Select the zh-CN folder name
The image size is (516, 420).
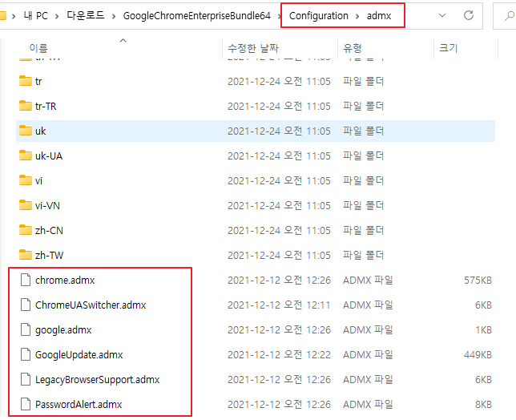point(49,230)
